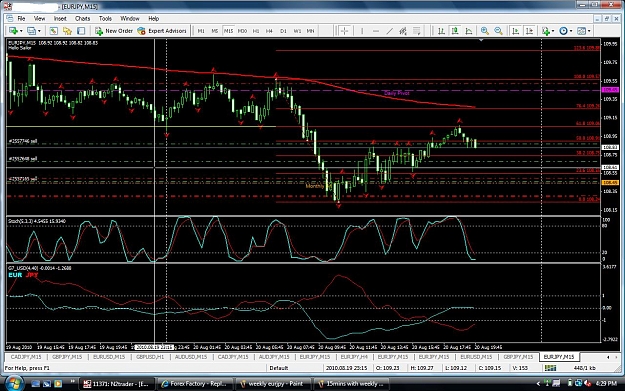The height and width of the screenshot is (391, 625).
Task: Click the Default profile in status bar
Action: 279,368
